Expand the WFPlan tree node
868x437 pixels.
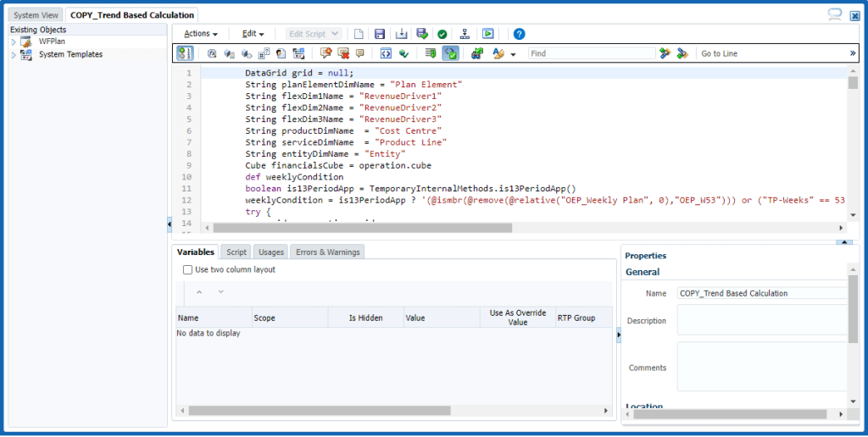pos(14,41)
